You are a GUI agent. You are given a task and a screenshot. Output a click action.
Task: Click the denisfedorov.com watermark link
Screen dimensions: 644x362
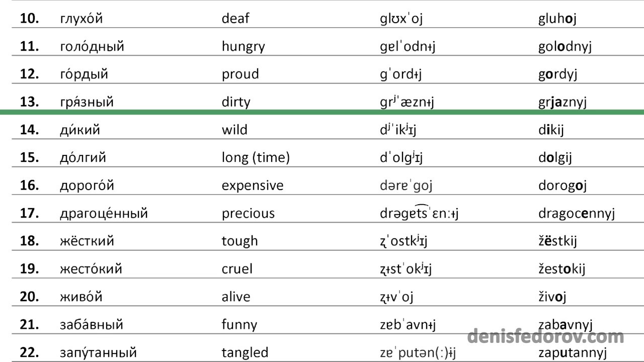[545, 336]
